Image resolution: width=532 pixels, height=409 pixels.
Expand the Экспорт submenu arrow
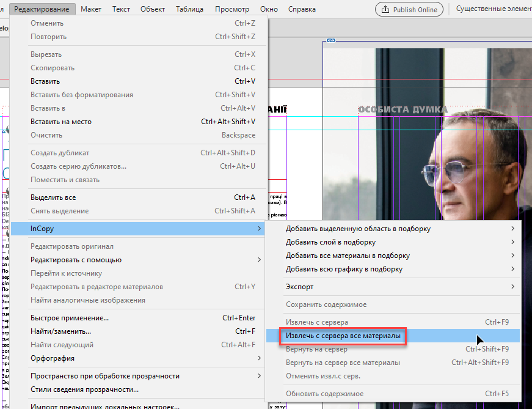coord(512,287)
